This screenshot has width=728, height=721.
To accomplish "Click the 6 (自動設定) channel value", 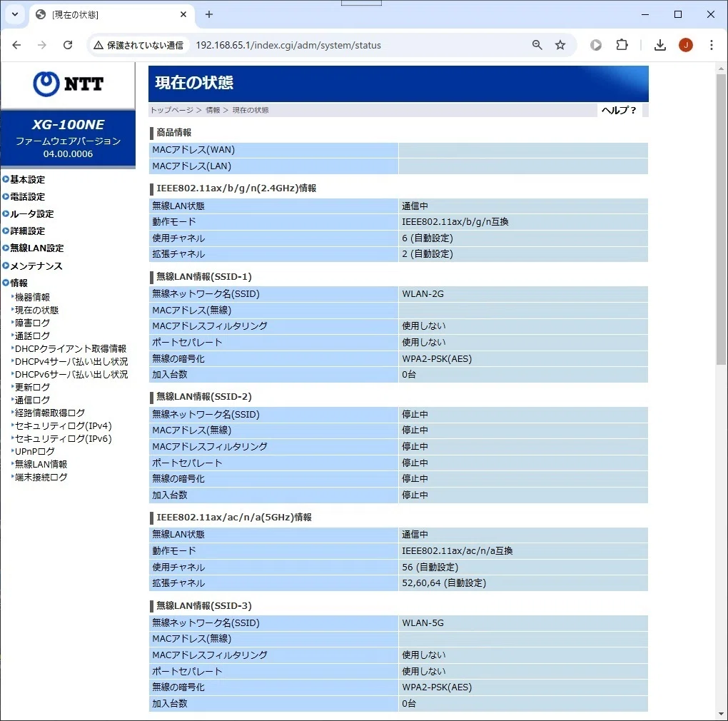I will pyautogui.click(x=427, y=238).
